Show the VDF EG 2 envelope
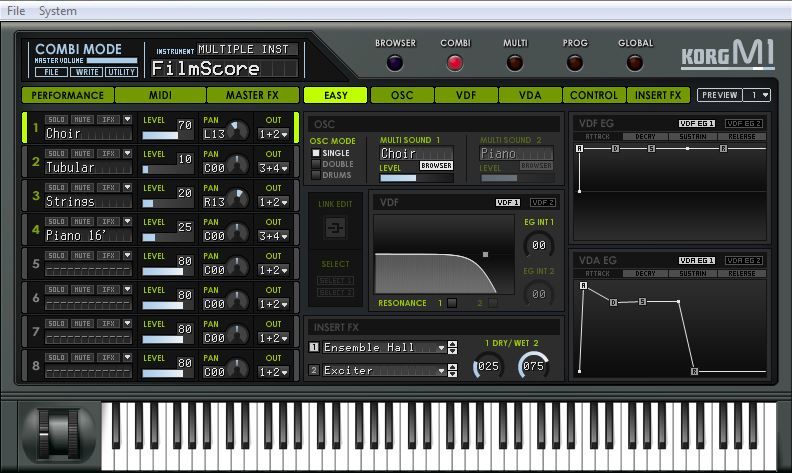This screenshot has width=792, height=473. [744, 123]
